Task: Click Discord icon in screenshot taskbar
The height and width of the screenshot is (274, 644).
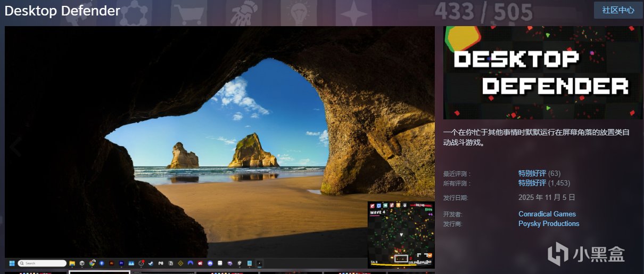Action: click(210, 263)
